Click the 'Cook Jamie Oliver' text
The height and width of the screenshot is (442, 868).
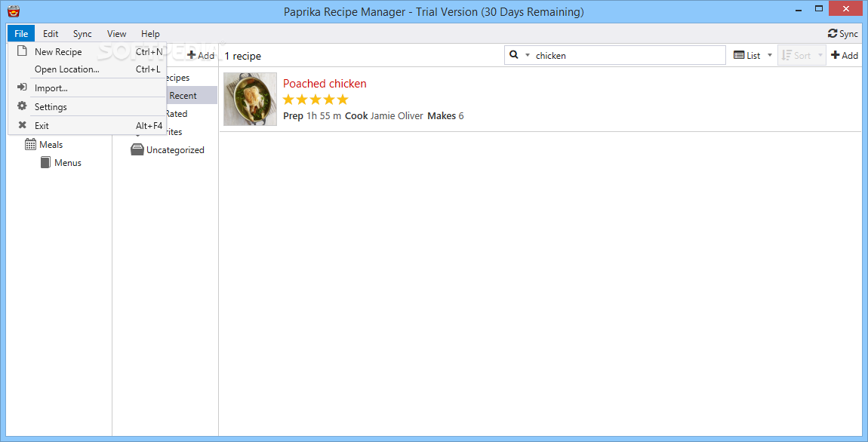pos(384,116)
